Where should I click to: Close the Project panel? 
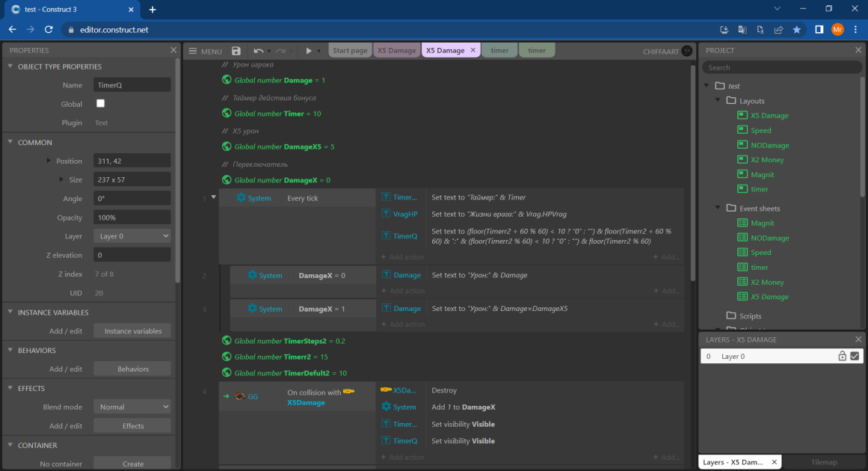point(858,50)
